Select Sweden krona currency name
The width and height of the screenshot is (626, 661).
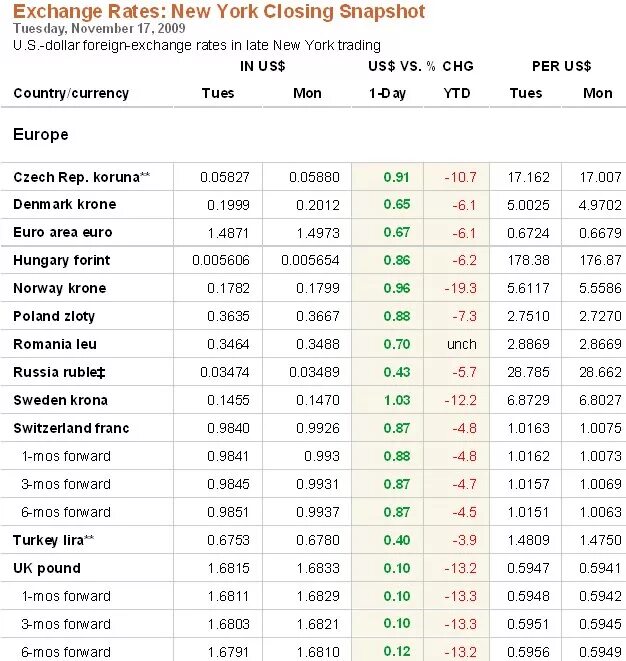(x=60, y=400)
